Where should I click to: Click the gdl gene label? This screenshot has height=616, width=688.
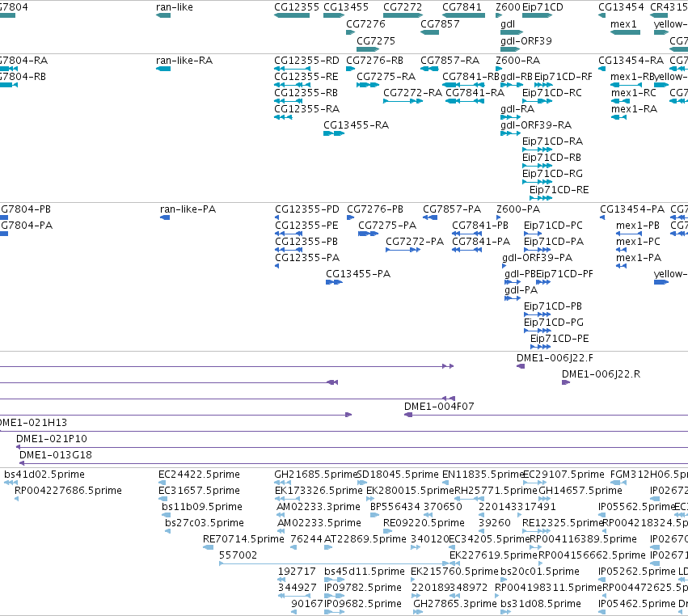[x=508, y=24]
